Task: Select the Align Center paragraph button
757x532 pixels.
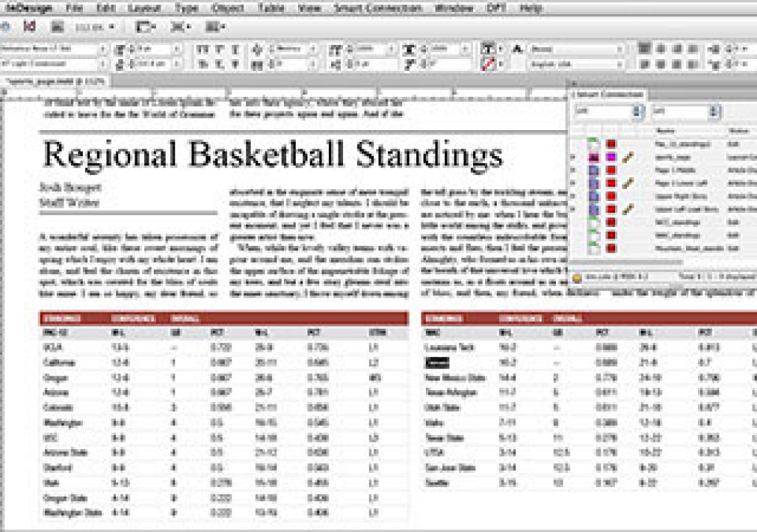Action: pyautogui.click(x=661, y=49)
